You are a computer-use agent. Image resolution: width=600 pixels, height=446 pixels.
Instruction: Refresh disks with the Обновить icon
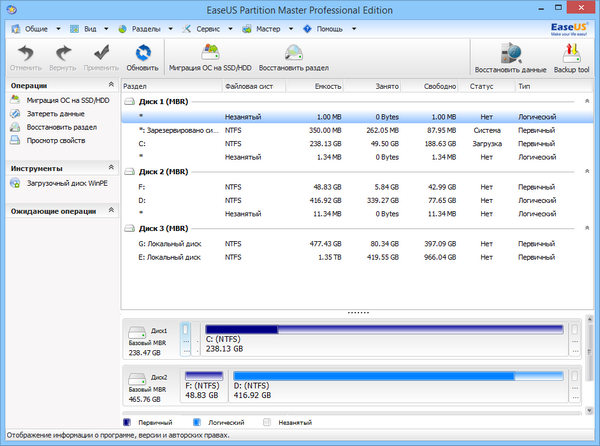(143, 53)
